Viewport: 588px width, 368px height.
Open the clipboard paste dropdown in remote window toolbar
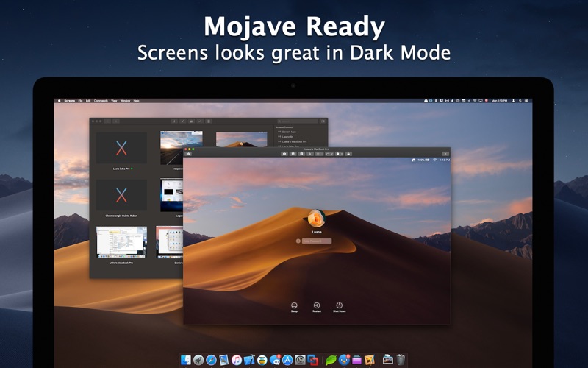pos(339,154)
